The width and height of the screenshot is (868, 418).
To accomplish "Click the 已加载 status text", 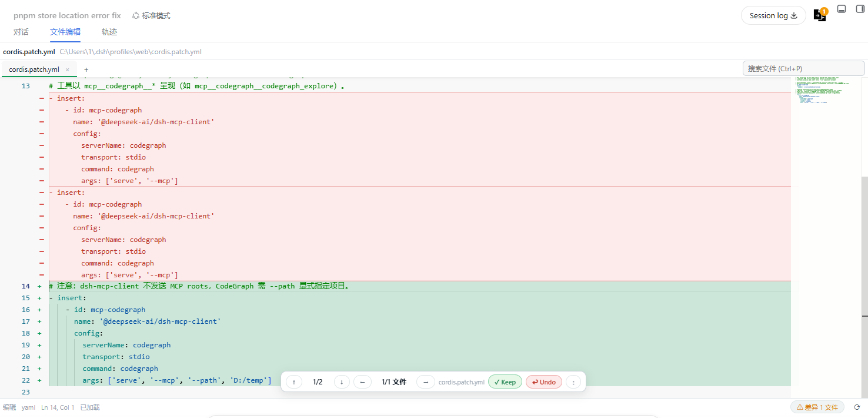I will 90,407.
